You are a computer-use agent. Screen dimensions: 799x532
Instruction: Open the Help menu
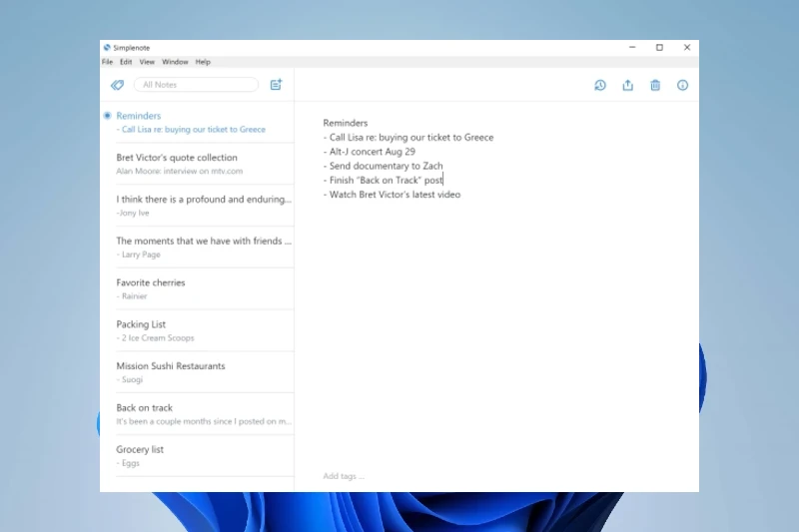tap(203, 62)
